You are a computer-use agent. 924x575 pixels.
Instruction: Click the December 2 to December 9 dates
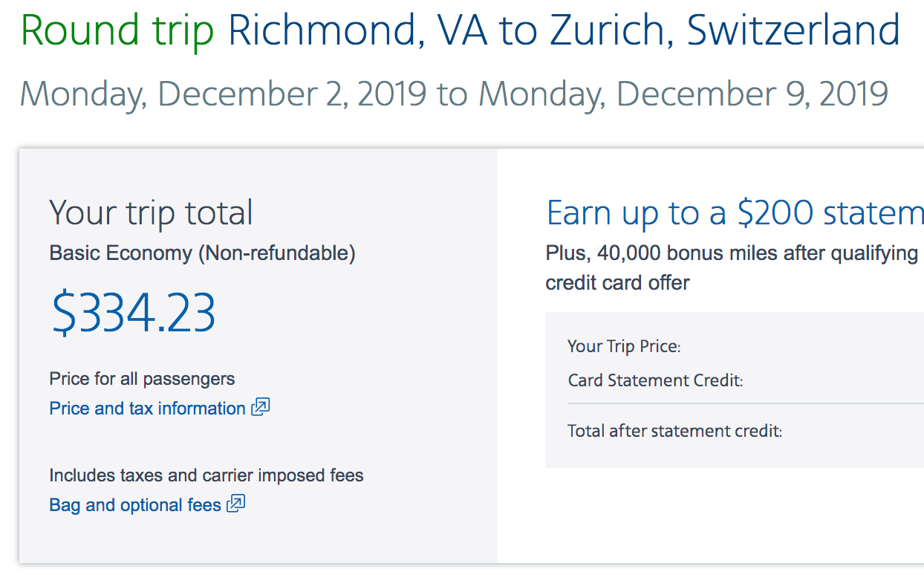click(454, 94)
